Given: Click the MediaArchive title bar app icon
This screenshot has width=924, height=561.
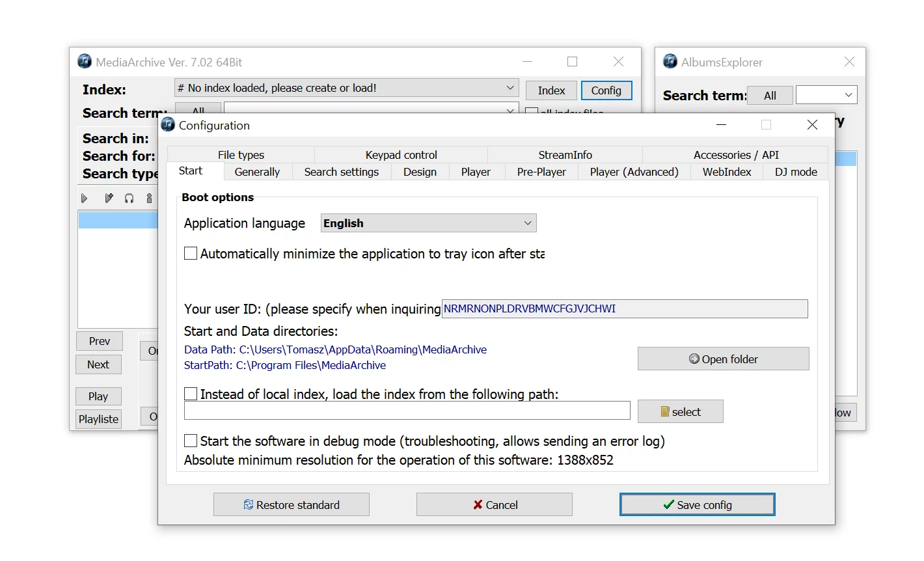Looking at the screenshot, I should tap(85, 61).
